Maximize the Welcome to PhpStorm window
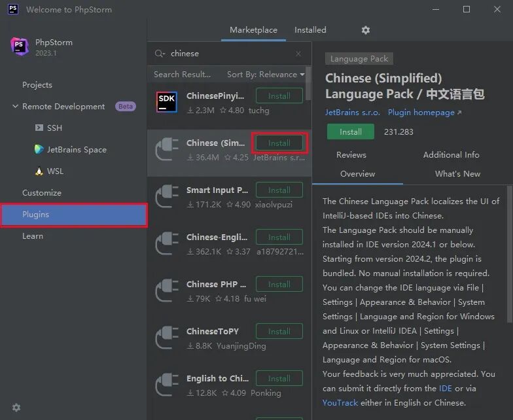The image size is (513, 420). click(x=466, y=9)
